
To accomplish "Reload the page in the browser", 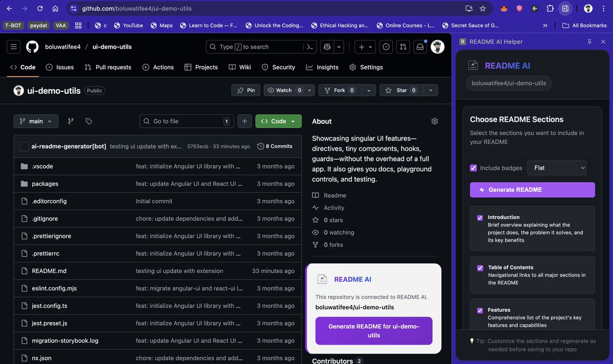I will (x=40, y=8).
